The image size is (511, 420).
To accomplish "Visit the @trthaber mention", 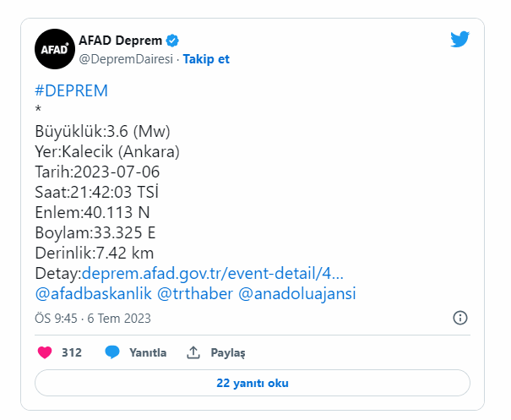I will click(195, 293).
